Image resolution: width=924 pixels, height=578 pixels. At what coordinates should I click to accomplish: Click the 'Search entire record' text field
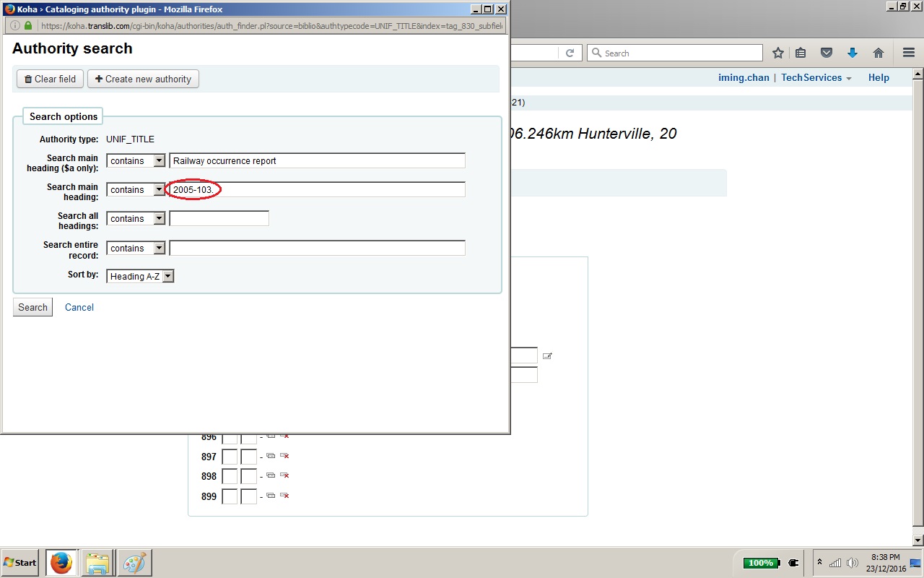click(317, 248)
